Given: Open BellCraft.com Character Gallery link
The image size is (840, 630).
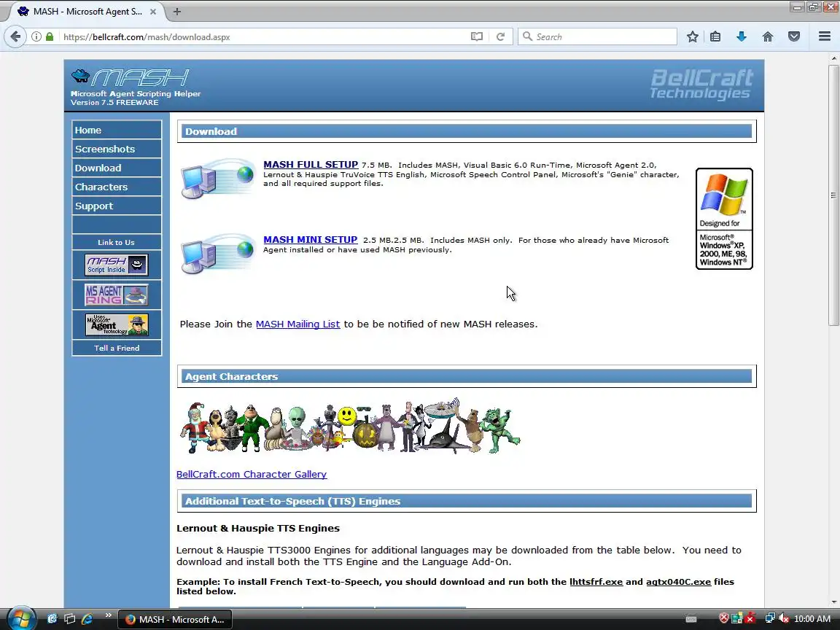Looking at the screenshot, I should point(252,474).
